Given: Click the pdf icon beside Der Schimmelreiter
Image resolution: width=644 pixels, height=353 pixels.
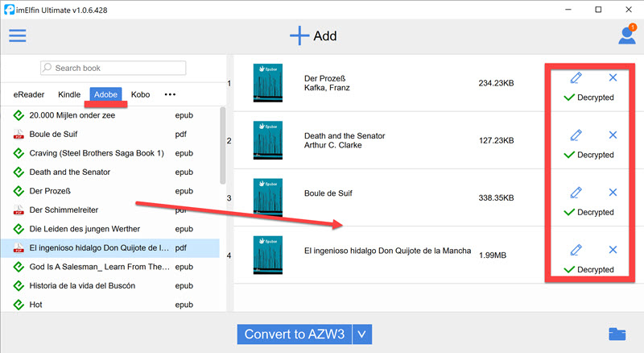Looking at the screenshot, I should [19, 210].
